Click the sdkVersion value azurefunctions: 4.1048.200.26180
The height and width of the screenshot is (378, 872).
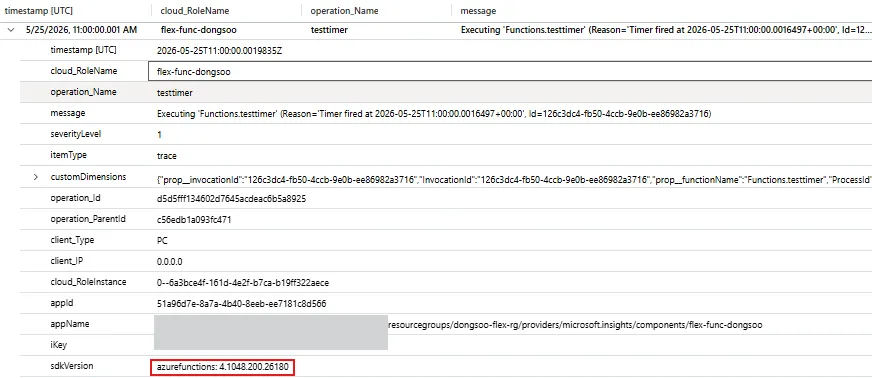point(222,367)
